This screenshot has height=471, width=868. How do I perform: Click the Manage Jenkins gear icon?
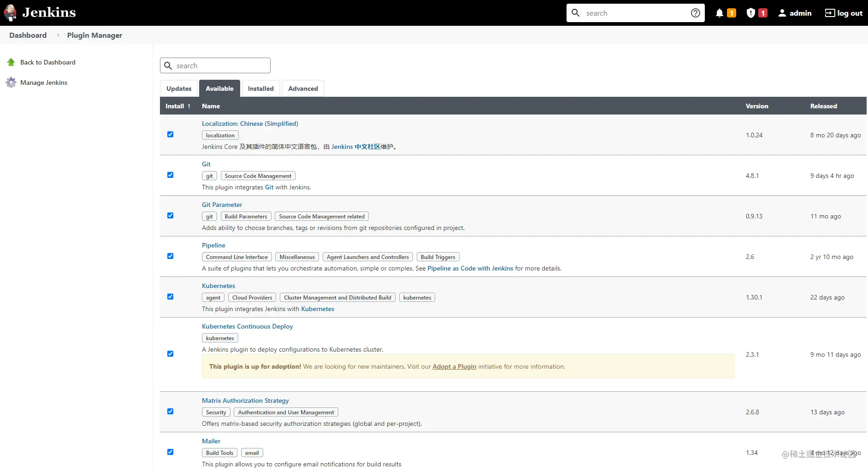(11, 82)
